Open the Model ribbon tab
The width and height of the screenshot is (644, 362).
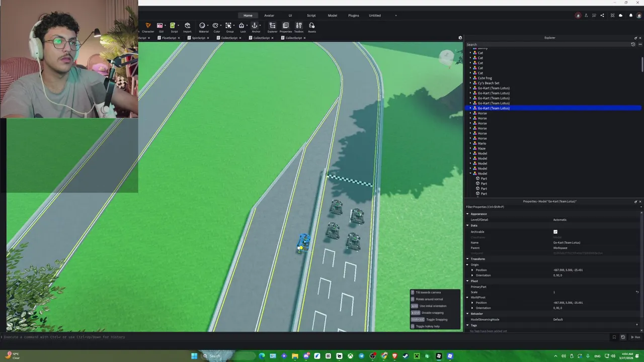pyautogui.click(x=333, y=16)
